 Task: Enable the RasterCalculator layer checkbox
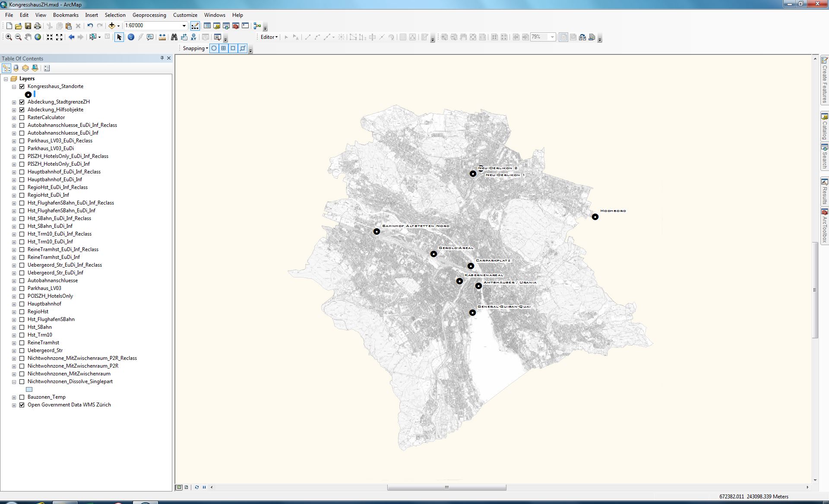[x=22, y=117]
